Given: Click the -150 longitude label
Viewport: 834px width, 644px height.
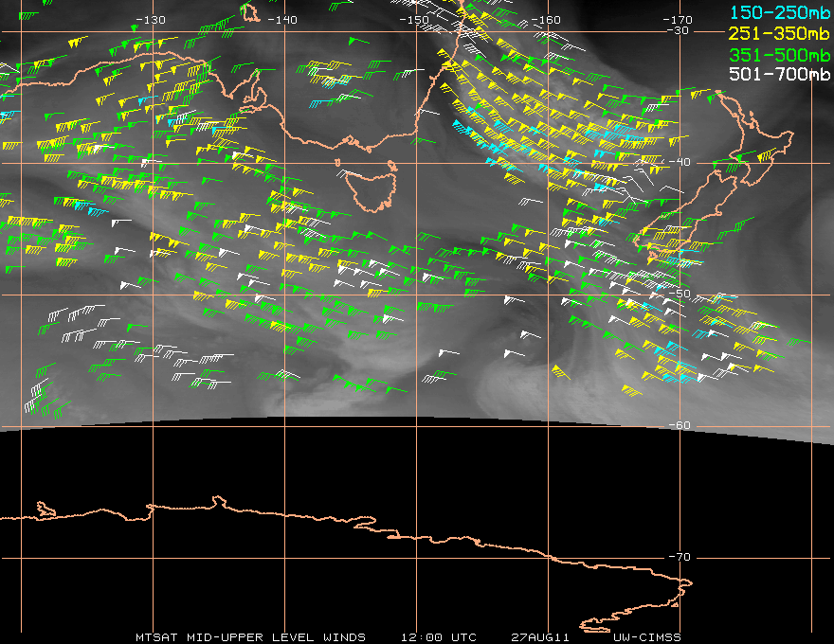Looking at the screenshot, I should (414, 20).
